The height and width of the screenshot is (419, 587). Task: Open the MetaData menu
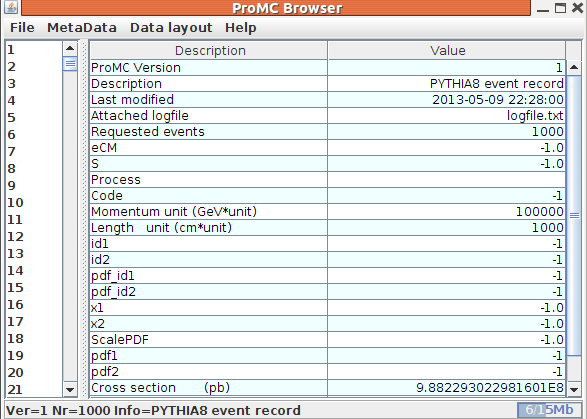pyautogui.click(x=82, y=28)
